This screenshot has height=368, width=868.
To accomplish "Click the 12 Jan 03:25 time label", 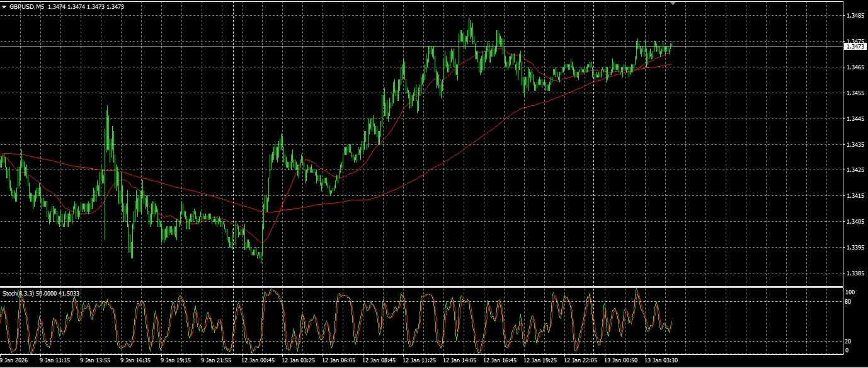I will tap(298, 360).
